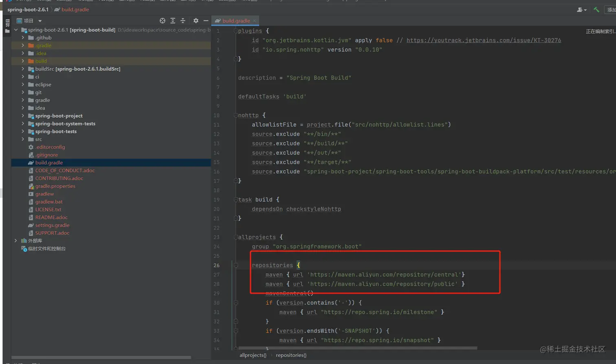The image size is (616, 364).
Task: Click the 临时文件和控制台 scratches icon
Action: tap(24, 248)
